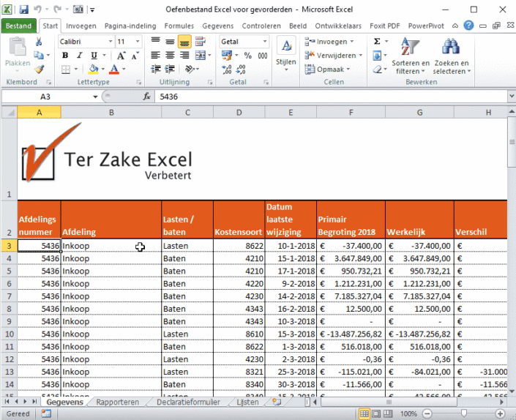Click the Format Painter brush icon
516x420 pixels.
point(39,69)
